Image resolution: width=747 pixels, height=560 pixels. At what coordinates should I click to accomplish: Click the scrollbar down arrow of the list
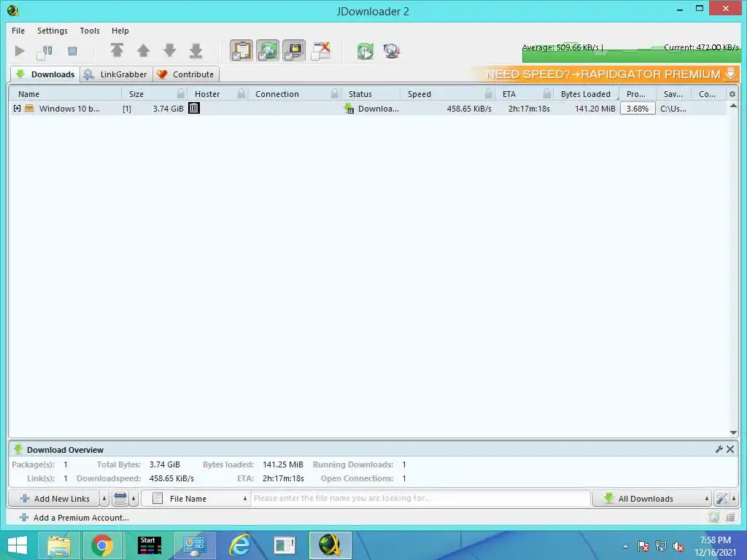(x=733, y=433)
